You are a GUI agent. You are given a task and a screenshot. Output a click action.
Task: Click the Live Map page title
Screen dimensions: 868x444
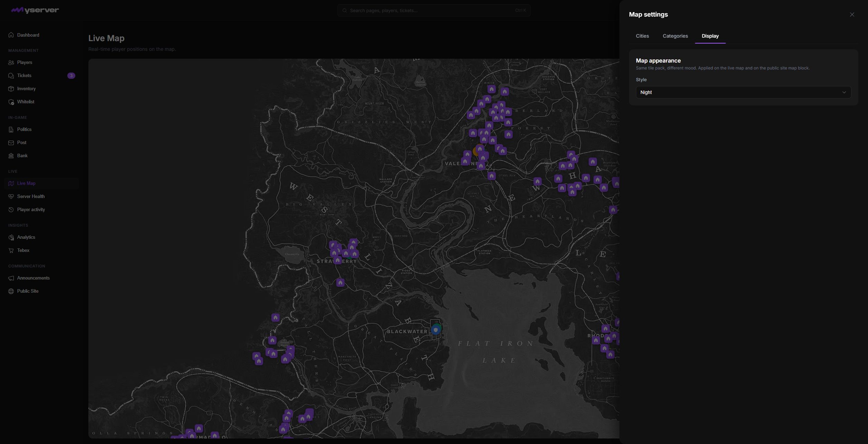coord(106,38)
